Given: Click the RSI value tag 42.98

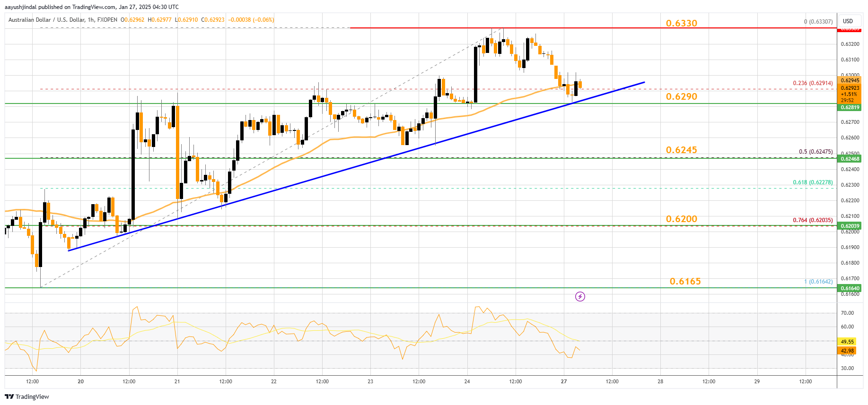Looking at the screenshot, I should (x=847, y=351).
